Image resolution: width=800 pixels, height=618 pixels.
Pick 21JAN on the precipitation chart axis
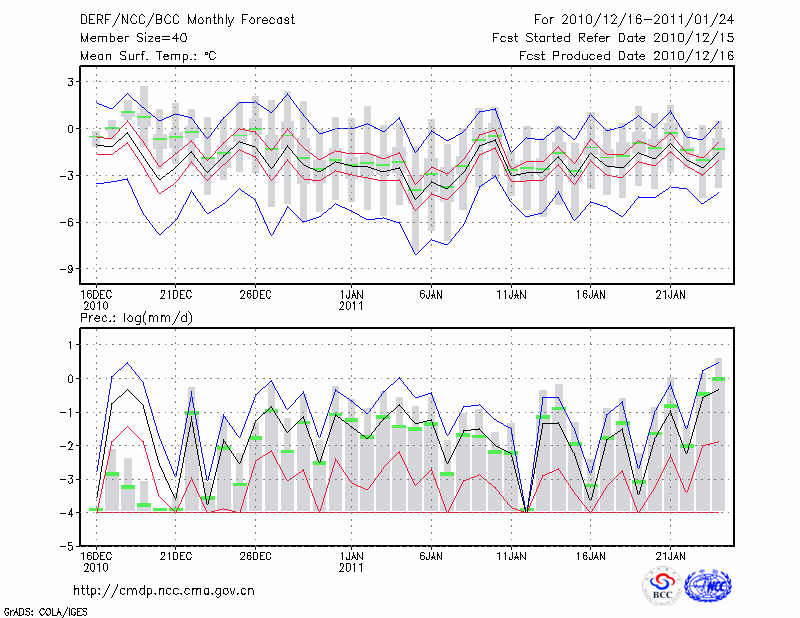pos(671,555)
